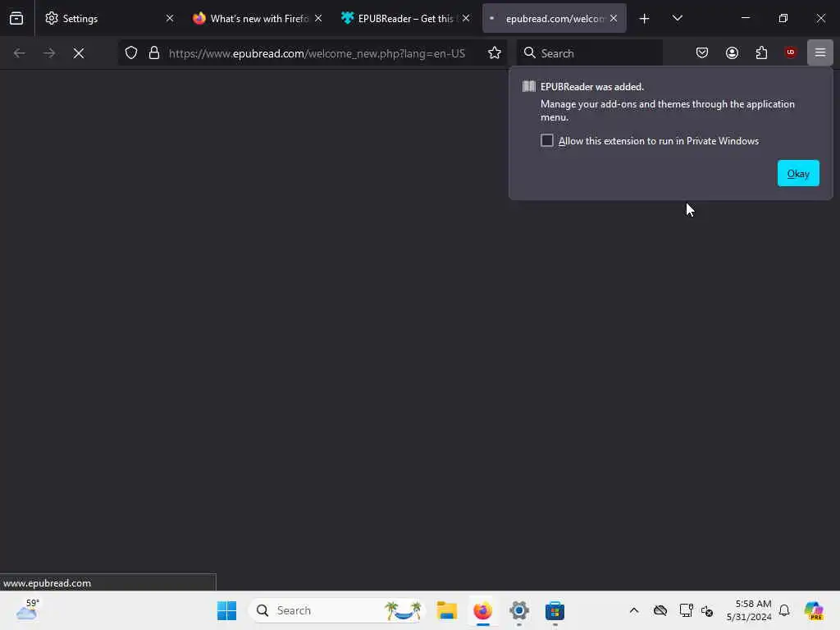Close the epubread.com welcome tab

pos(614,18)
